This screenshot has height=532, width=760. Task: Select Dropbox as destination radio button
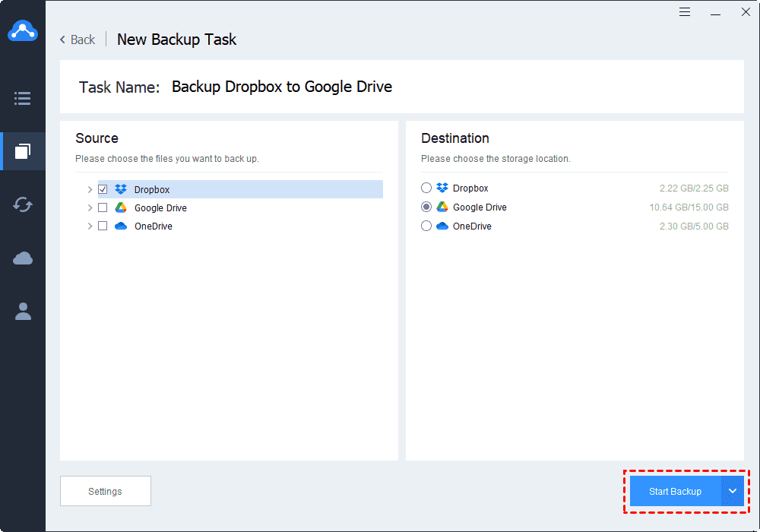coord(426,188)
